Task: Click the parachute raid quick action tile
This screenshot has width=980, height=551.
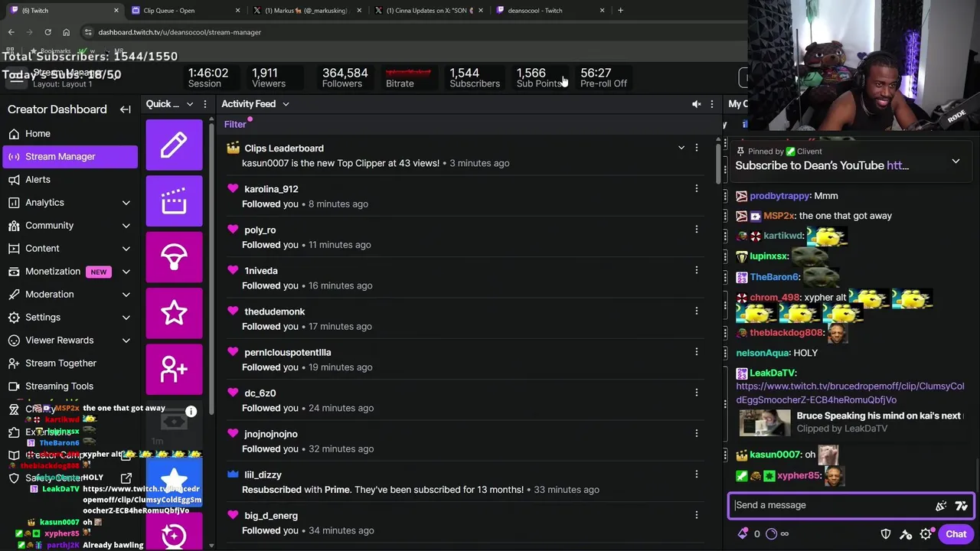Action: click(174, 256)
